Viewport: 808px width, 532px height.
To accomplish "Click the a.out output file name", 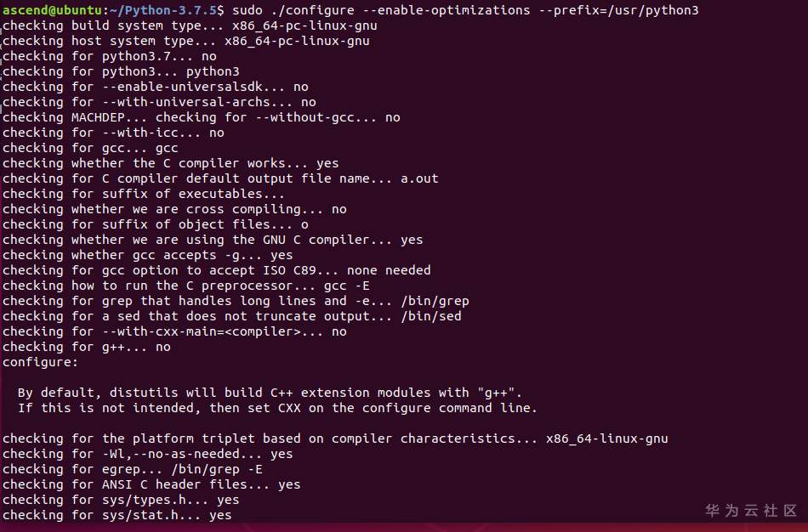I will point(419,178).
